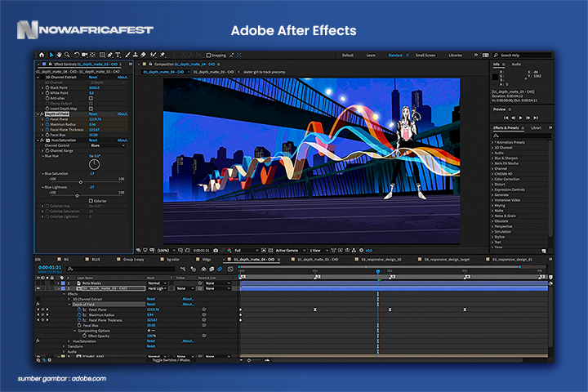Image resolution: width=588 pixels, height=392 pixels.
Task: Select the Rectangle shape tool
Action: point(102,55)
